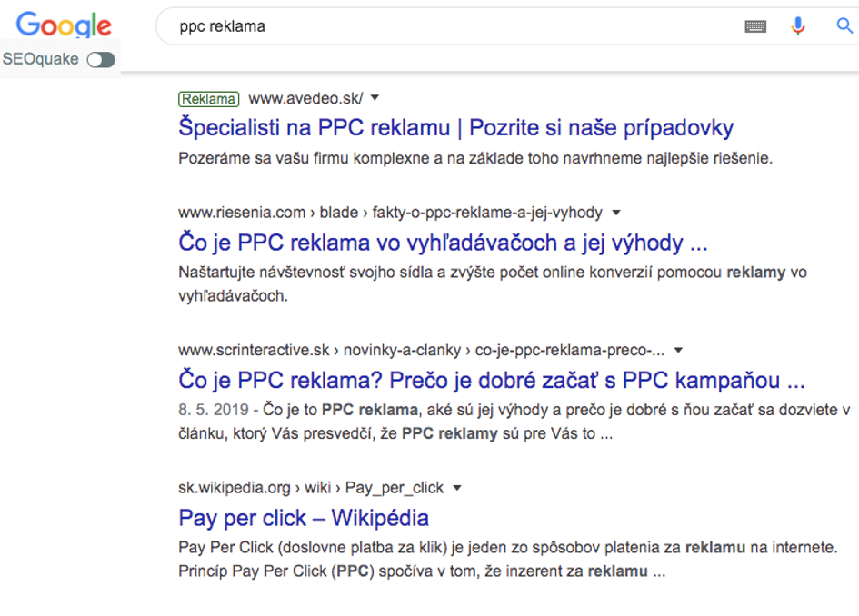Open the Špecialisti na PPC reklamu ad link
The height and width of the screenshot is (616, 859).
[455, 127]
